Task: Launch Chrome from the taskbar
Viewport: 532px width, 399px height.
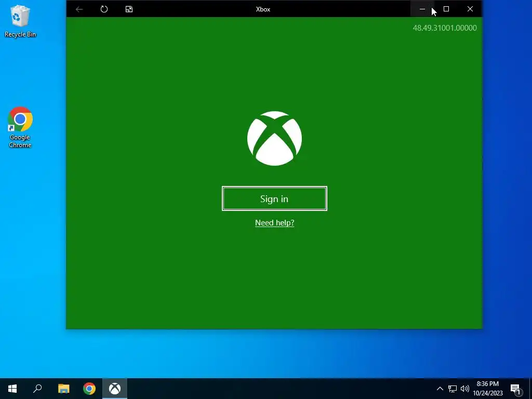Action: pos(89,389)
